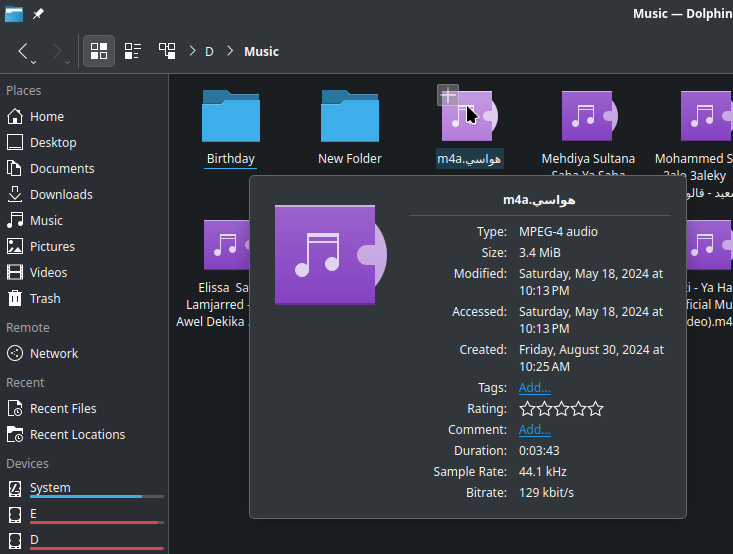Click the Birthday folder name label
The image size is (733, 554).
pyautogui.click(x=231, y=159)
